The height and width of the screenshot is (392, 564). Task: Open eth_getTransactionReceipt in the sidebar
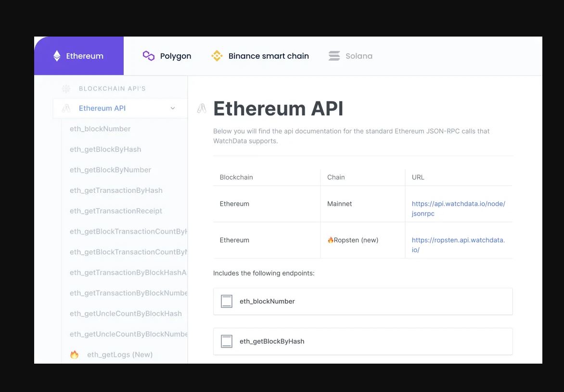tap(116, 211)
